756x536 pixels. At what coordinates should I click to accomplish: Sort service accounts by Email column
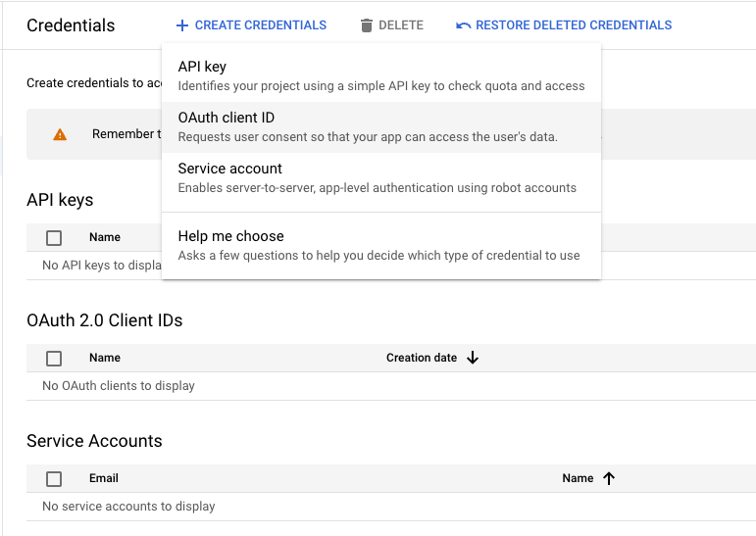104,478
